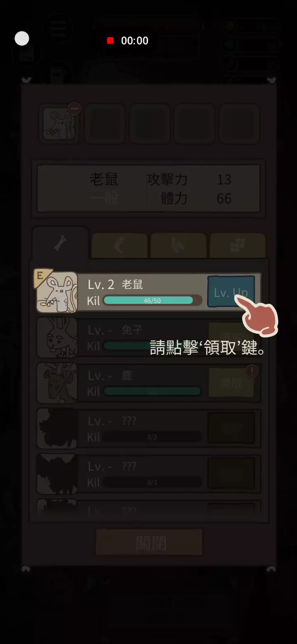Image resolution: width=297 pixels, height=644 pixels.
Task: Close the panel with 關閉 button
Action: tap(149, 542)
